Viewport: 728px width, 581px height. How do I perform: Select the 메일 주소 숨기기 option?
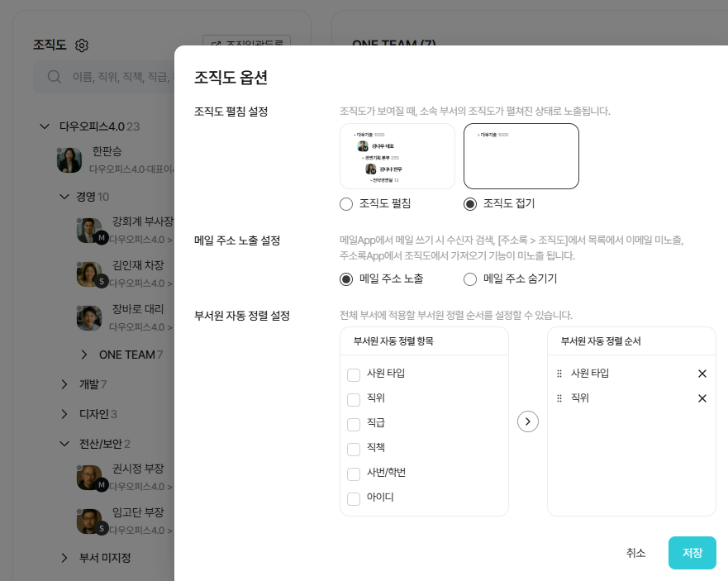click(470, 279)
